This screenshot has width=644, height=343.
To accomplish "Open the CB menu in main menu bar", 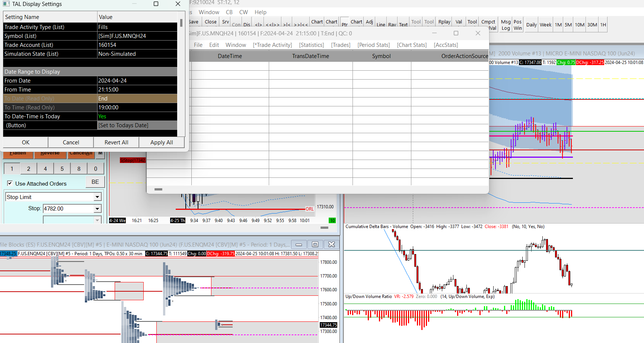I will 229,12.
